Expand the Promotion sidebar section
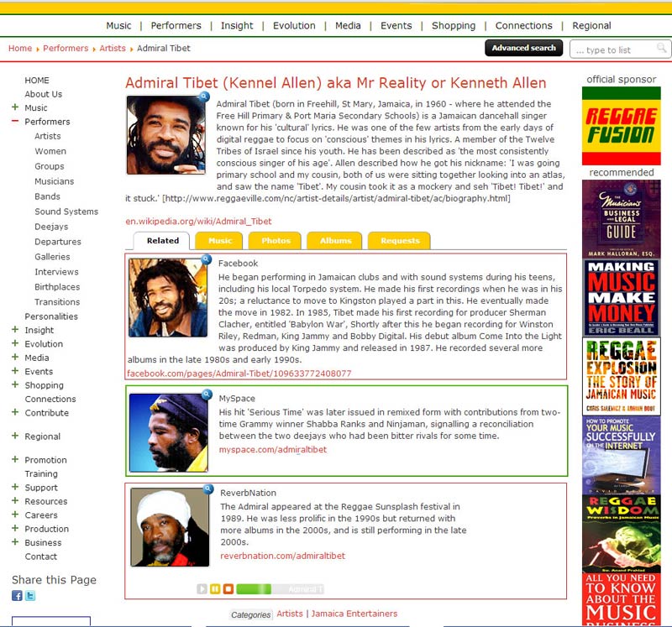This screenshot has width=672, height=627. click(x=15, y=459)
